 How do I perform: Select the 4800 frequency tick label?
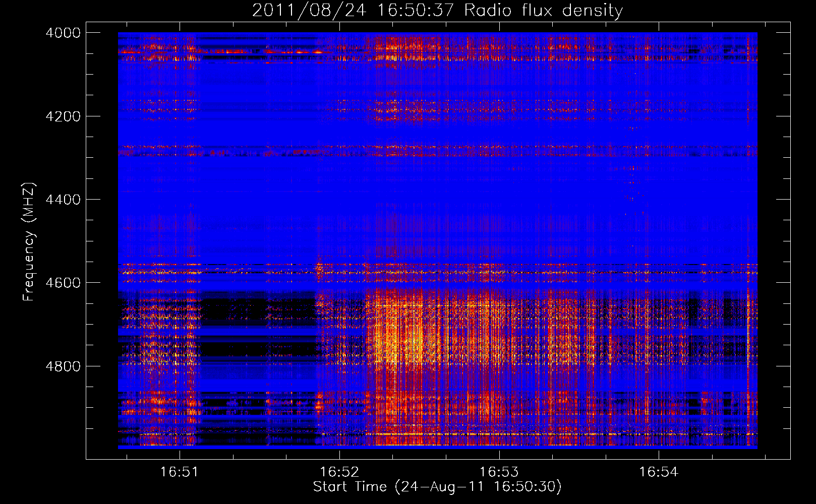(x=63, y=366)
